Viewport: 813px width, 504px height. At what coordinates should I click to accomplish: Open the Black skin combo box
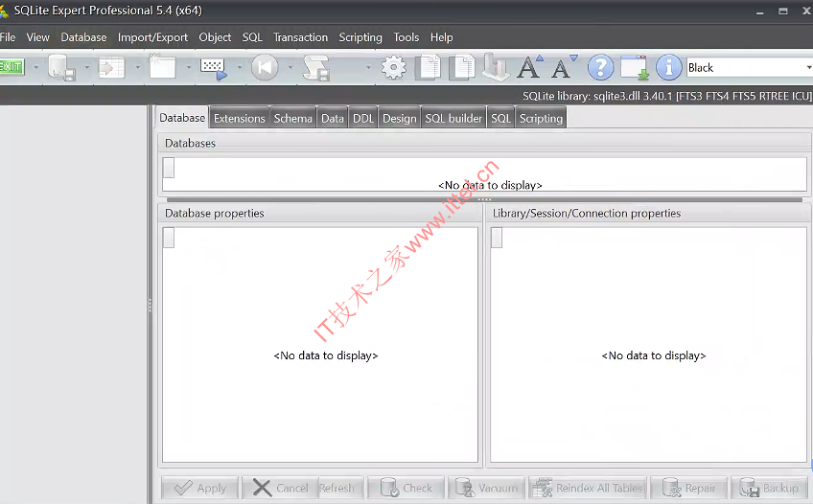tap(750, 67)
